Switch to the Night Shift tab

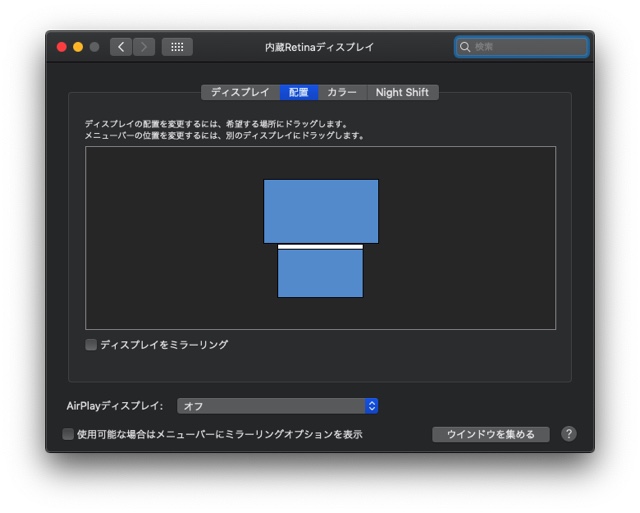[402, 92]
